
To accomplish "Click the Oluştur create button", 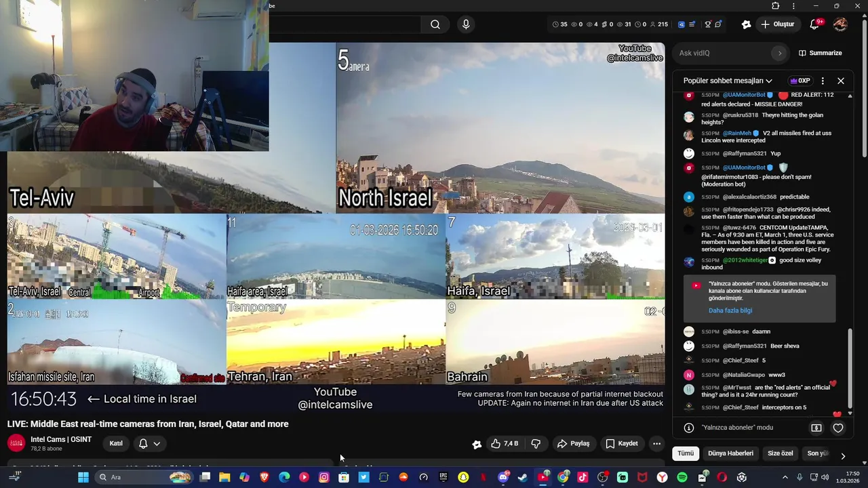I will click(x=777, y=24).
